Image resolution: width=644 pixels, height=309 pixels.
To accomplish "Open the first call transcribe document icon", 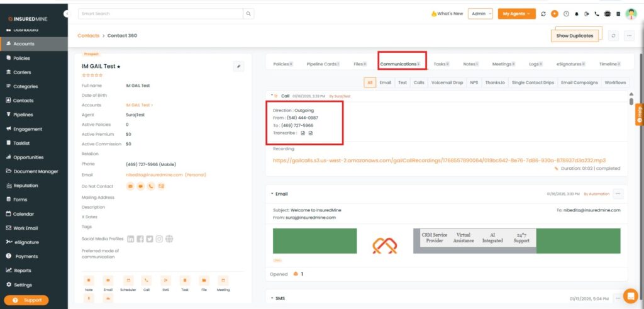I will pos(303,133).
